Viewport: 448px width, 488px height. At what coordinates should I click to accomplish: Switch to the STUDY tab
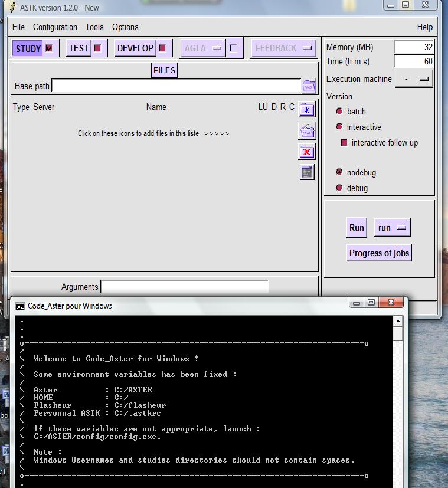pyautogui.click(x=28, y=48)
